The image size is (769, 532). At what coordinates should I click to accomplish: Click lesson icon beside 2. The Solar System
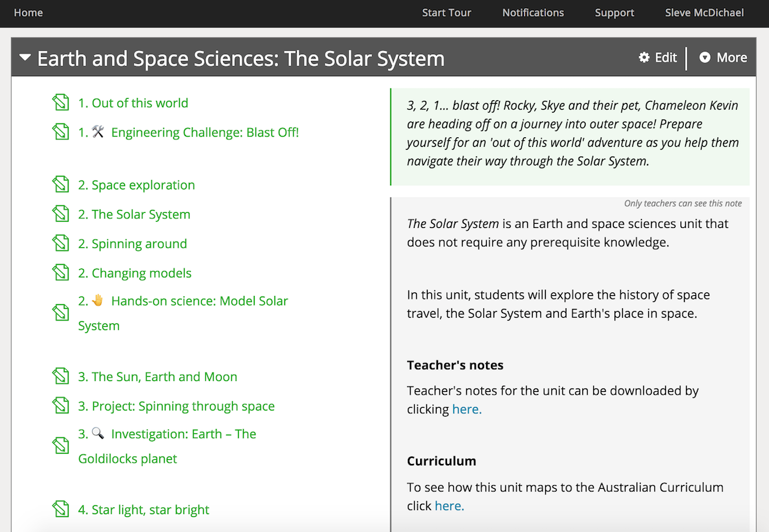tap(61, 213)
